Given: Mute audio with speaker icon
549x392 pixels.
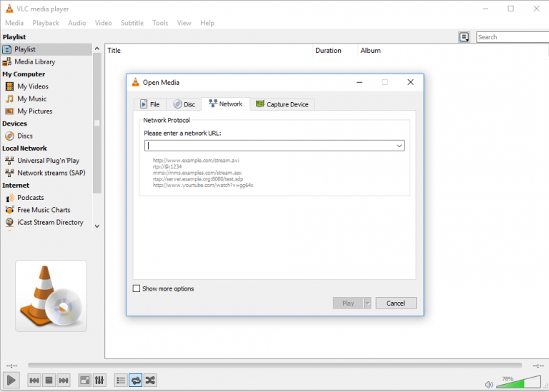Looking at the screenshot, I should point(489,384).
